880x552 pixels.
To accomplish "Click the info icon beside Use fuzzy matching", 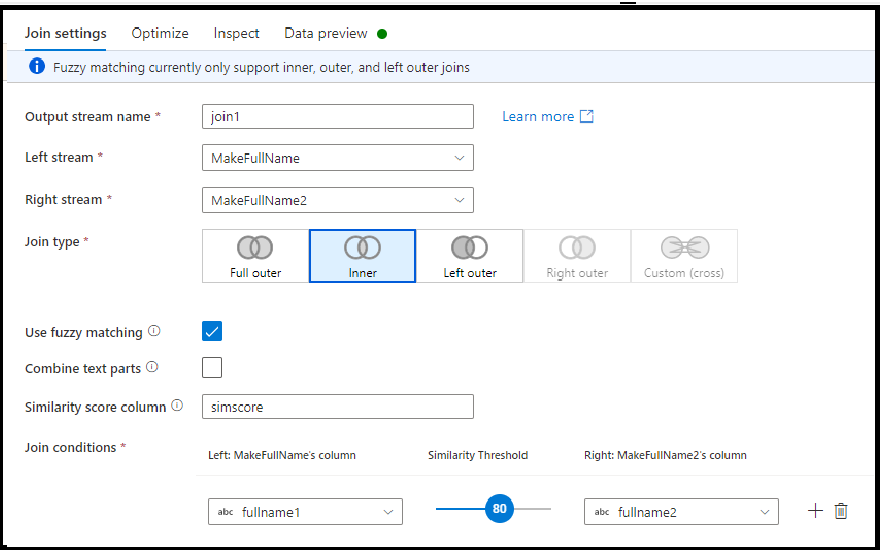I will click(154, 331).
